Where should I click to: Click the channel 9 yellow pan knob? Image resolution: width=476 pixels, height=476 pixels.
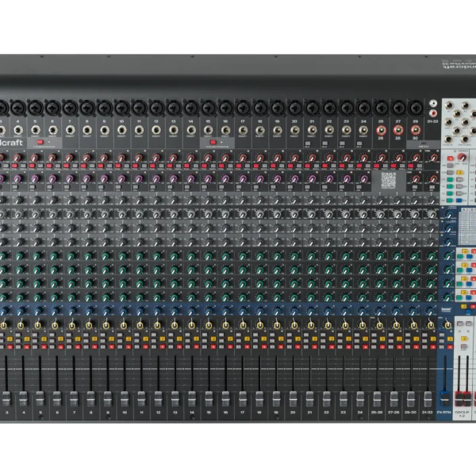[x=106, y=326]
